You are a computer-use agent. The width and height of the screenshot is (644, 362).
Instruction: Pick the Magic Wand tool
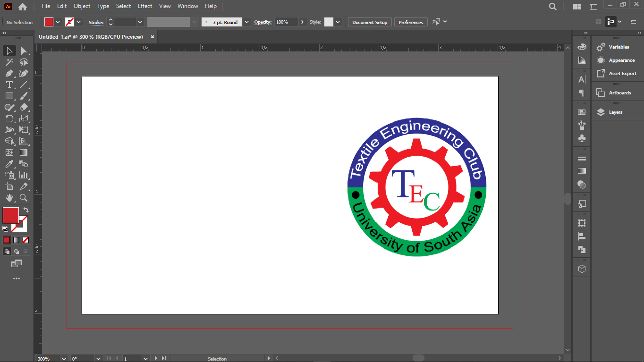click(x=9, y=62)
